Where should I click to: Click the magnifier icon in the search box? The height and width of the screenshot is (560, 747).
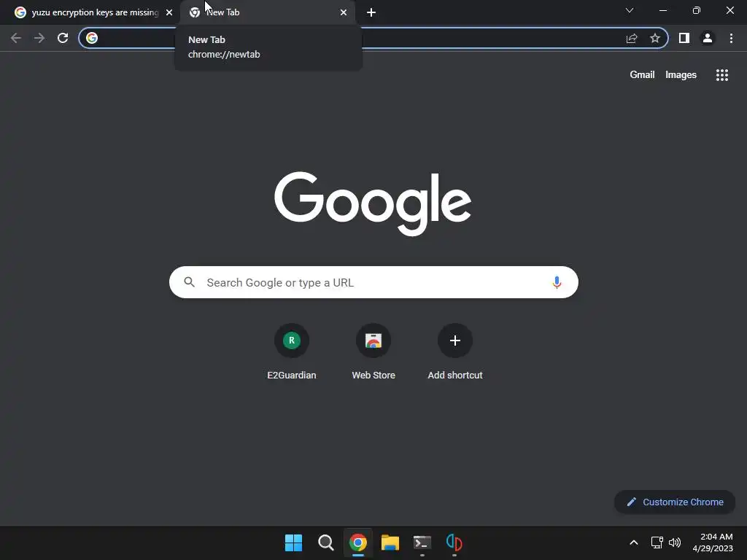pos(189,282)
